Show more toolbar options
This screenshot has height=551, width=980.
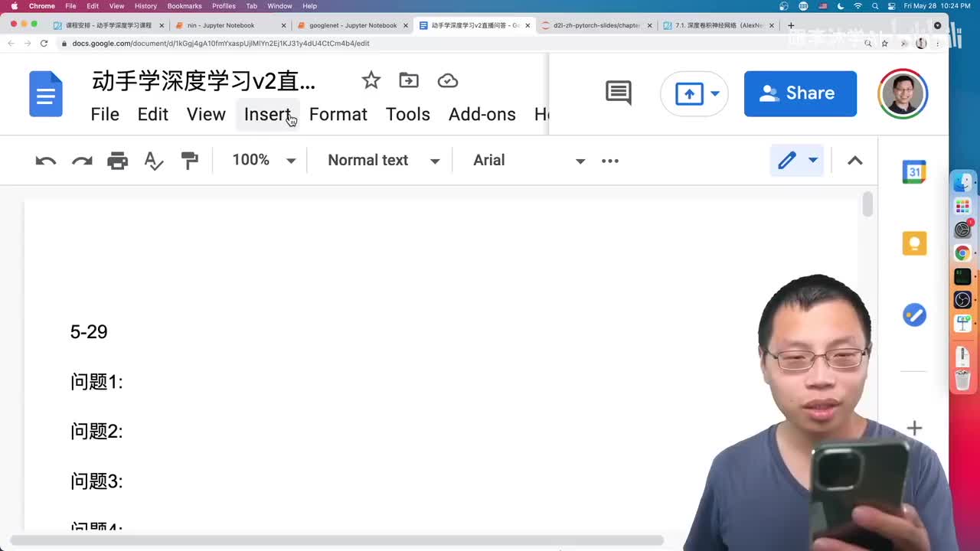610,161
